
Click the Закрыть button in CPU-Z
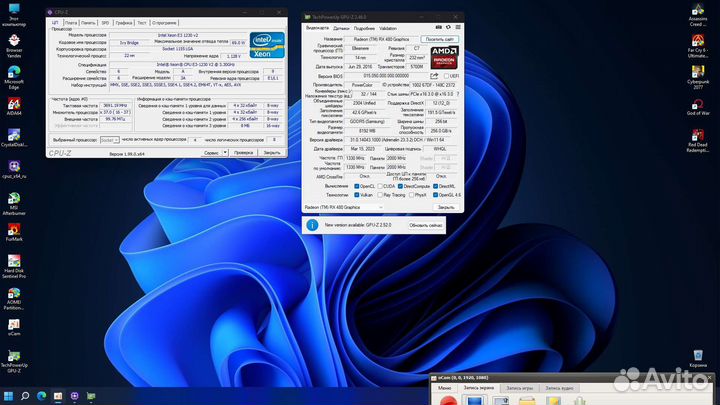[x=272, y=152]
